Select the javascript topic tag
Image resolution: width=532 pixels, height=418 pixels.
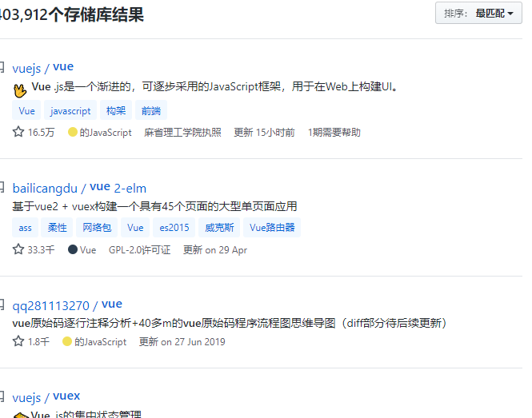pos(70,110)
